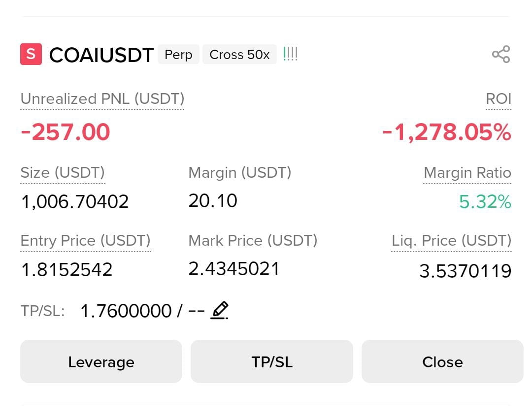Tap the -1,278.05% ROI value
Image resolution: width=532 pixels, height=419 pixels.
[446, 132]
